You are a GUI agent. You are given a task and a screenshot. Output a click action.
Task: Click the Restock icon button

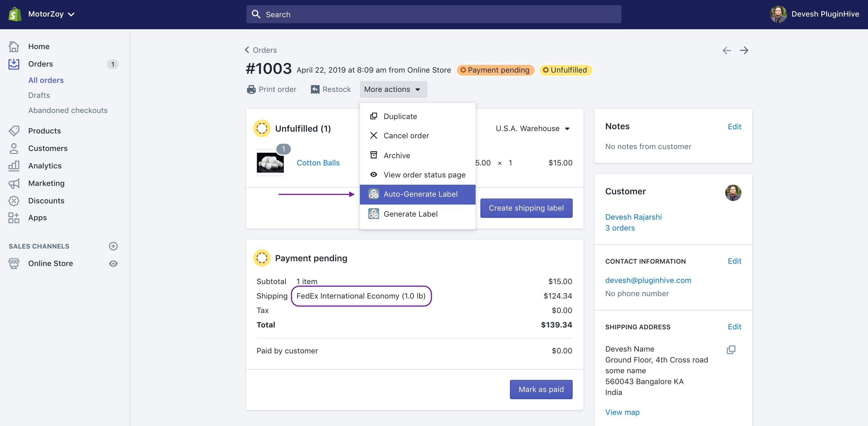click(x=315, y=89)
